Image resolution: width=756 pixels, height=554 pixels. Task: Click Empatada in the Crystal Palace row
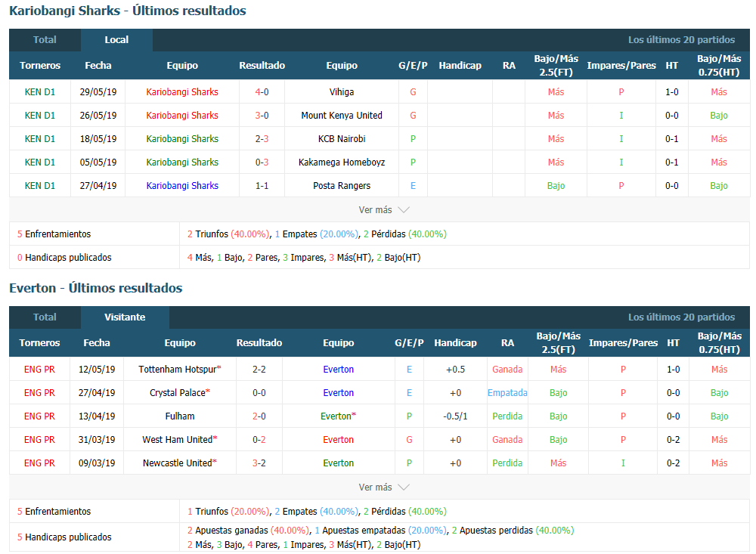tap(507, 392)
